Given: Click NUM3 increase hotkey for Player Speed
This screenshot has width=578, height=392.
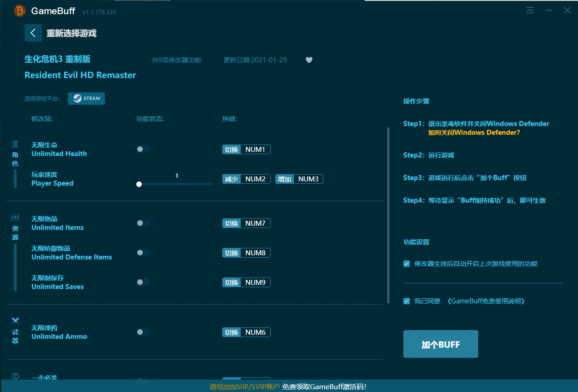Looking at the screenshot, I should (308, 179).
